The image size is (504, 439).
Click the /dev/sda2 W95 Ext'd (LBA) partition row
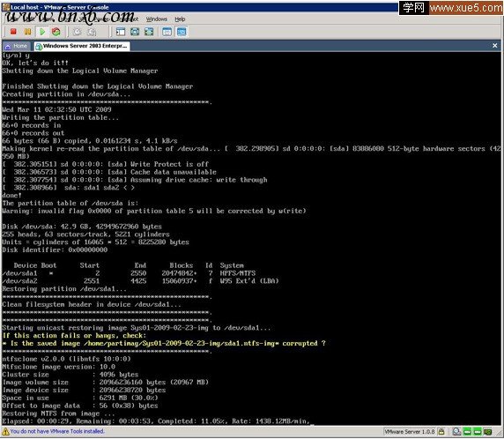140,281
